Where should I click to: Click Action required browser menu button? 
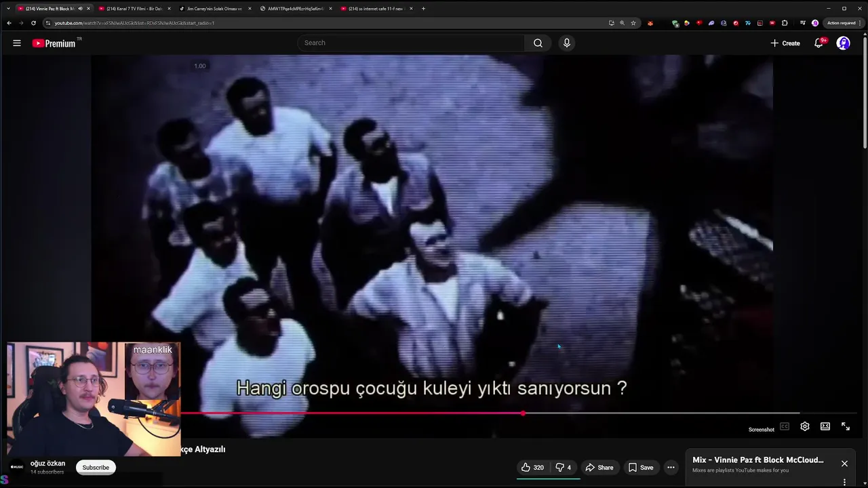click(843, 23)
